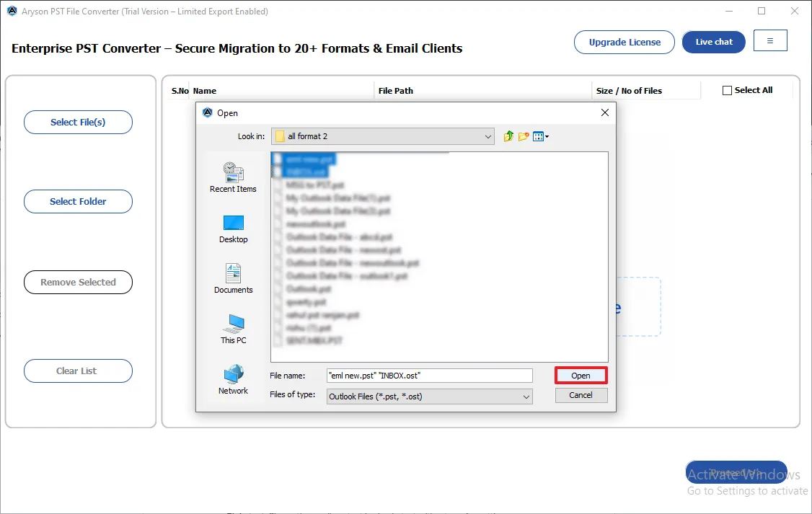Minimize the Aryson PST Converter window
Screen dimensions: 812x514
coord(729,11)
